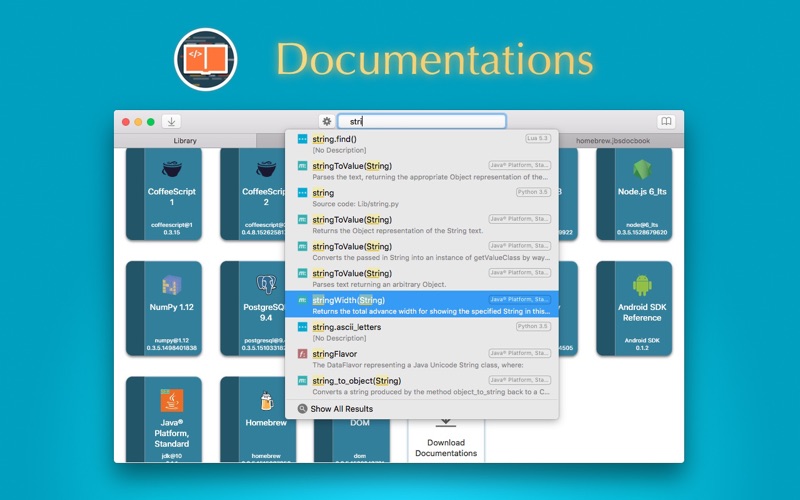Click the green Android robot icon
The width and height of the screenshot is (800, 500).
(642, 285)
